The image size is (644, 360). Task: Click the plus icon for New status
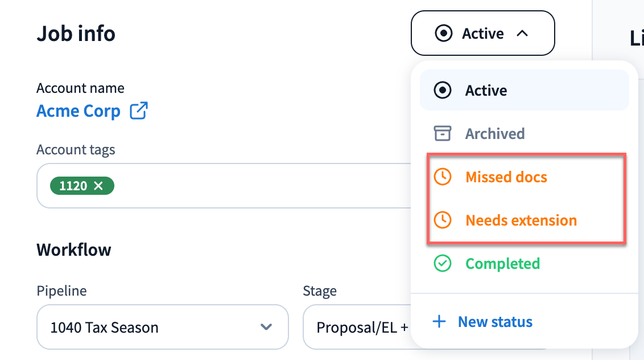pos(439,322)
